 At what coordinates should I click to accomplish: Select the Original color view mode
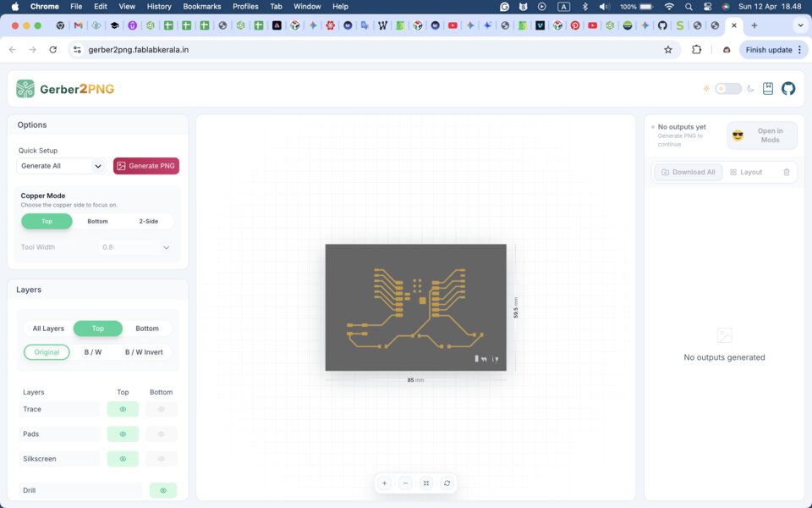click(x=47, y=352)
